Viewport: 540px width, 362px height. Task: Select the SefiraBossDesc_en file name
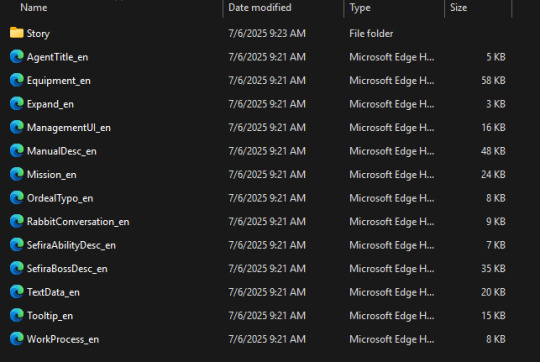click(x=67, y=269)
